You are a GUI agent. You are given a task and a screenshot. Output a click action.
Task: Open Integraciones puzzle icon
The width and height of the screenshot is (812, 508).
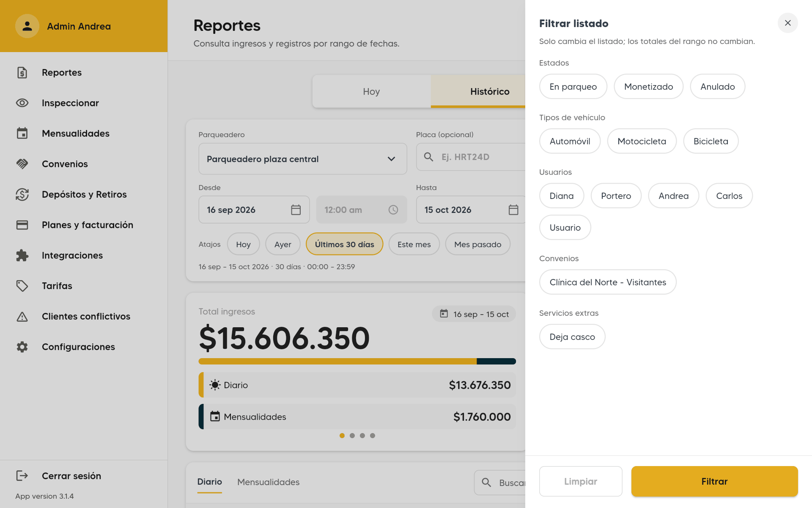[x=22, y=255]
